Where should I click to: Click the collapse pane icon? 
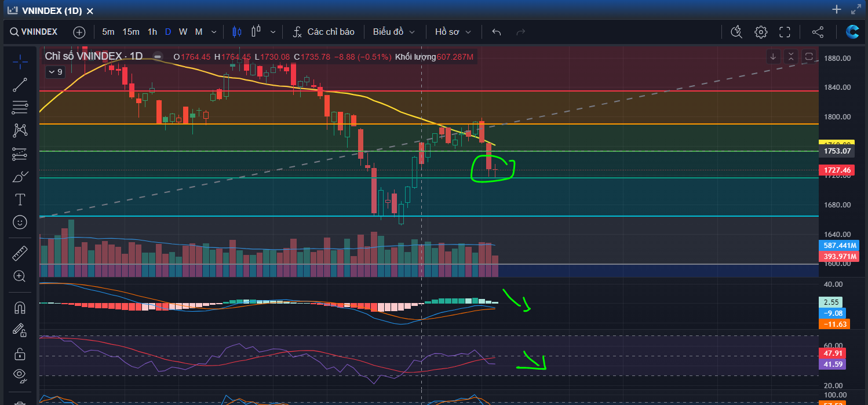click(791, 56)
